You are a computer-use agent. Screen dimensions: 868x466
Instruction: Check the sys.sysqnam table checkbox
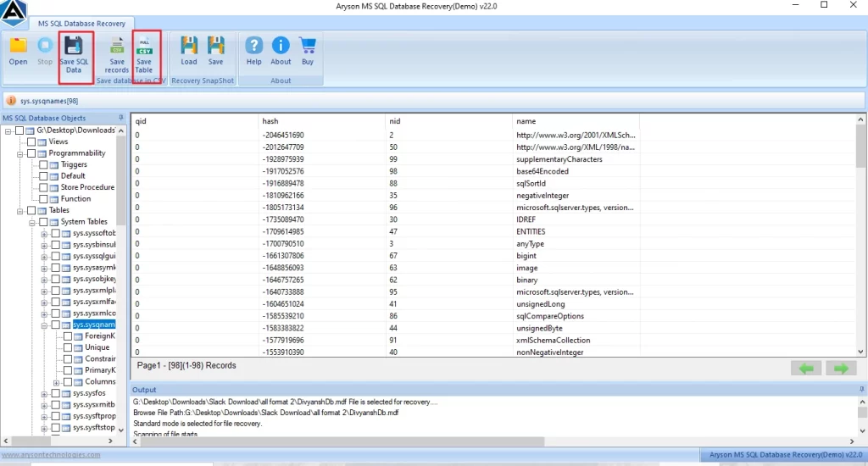coord(56,325)
